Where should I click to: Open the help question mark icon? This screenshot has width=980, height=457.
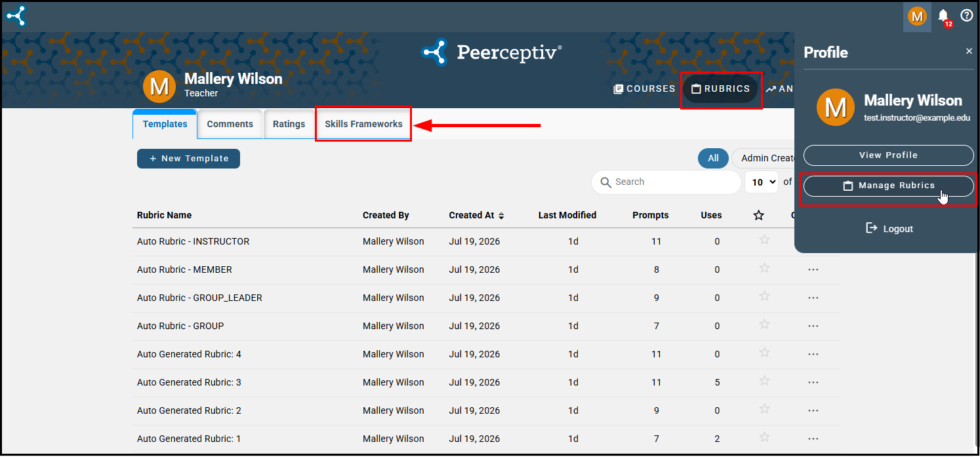[x=966, y=15]
